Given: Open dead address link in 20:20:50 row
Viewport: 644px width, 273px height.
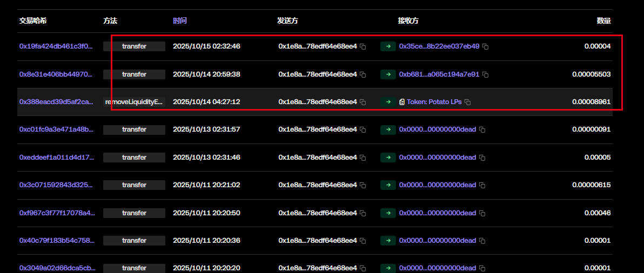Looking at the screenshot, I should click(x=438, y=213).
